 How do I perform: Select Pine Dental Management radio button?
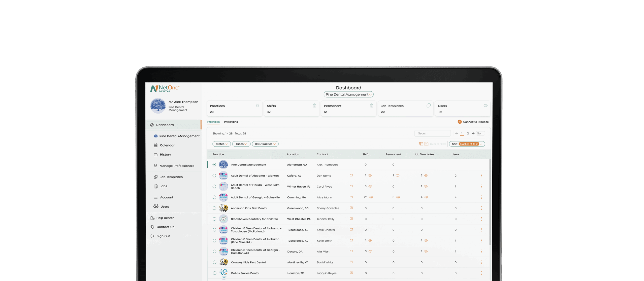[214, 164]
